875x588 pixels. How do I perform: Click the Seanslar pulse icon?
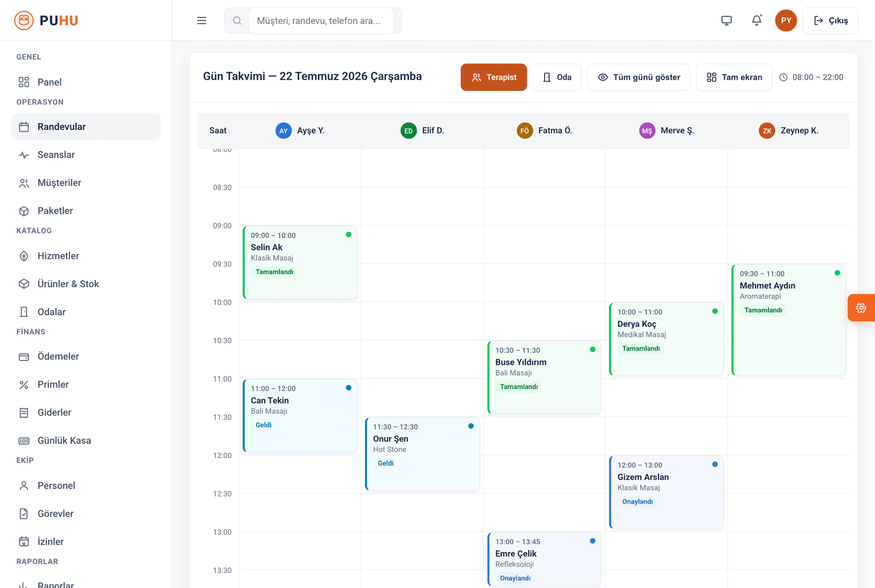[x=24, y=155]
